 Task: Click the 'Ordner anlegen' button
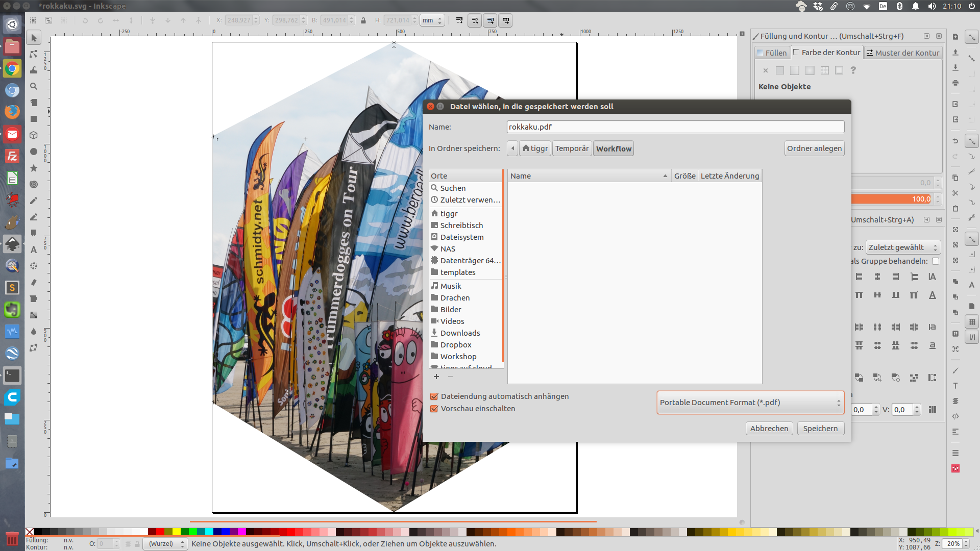814,148
